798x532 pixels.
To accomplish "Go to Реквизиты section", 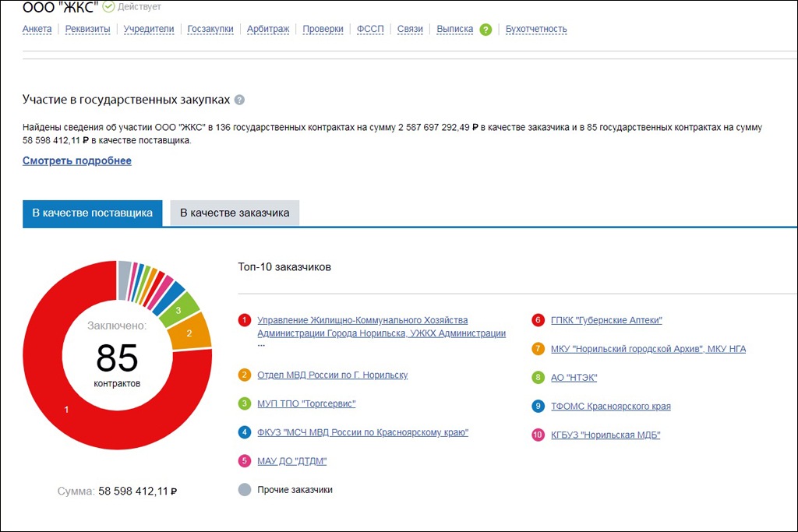I will coord(87,30).
